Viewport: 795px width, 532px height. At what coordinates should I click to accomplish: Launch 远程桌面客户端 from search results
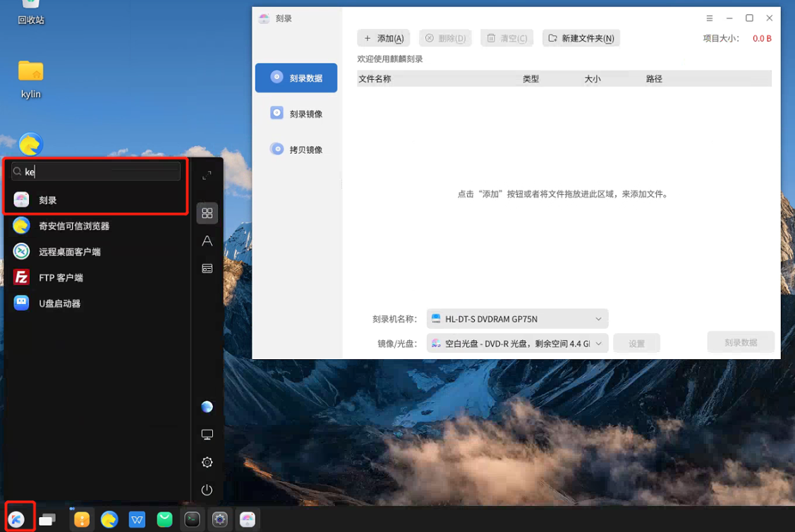click(97, 252)
